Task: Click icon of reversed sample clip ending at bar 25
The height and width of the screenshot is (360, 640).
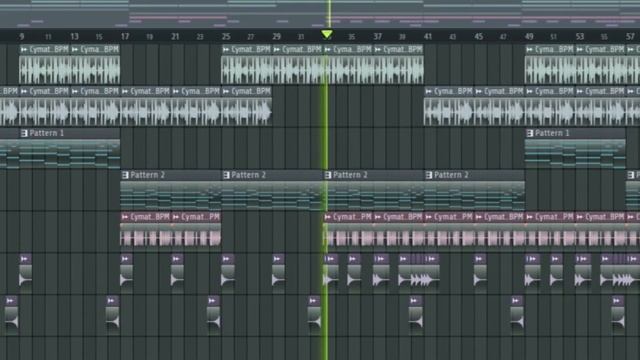Action: (x=212, y=301)
